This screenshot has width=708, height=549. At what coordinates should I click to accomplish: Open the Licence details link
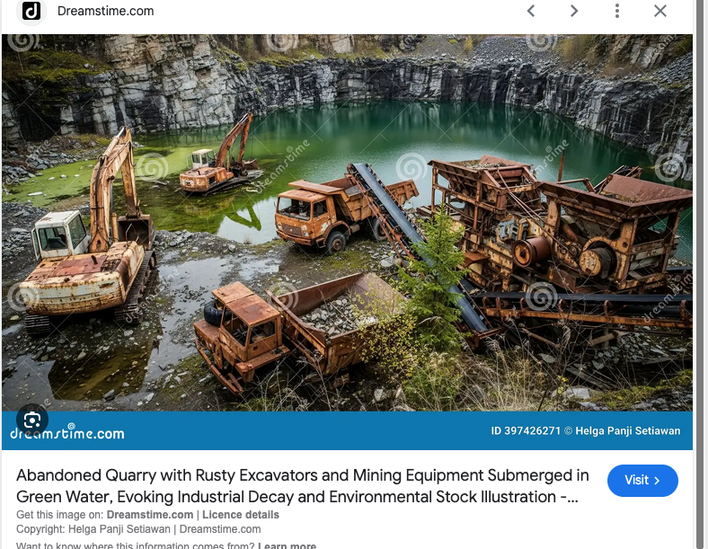(x=241, y=515)
